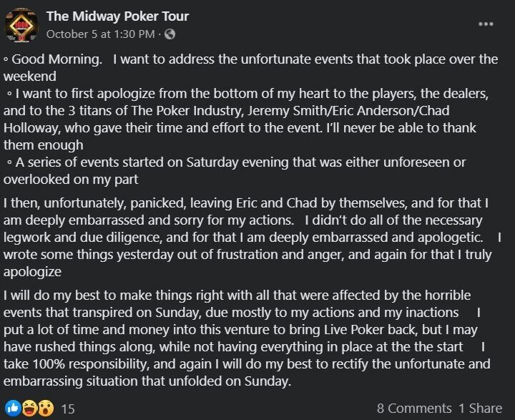515x420 pixels.
Task: Click the paragraph starting I then, unfortunately, panicked
Action: tap(252, 238)
